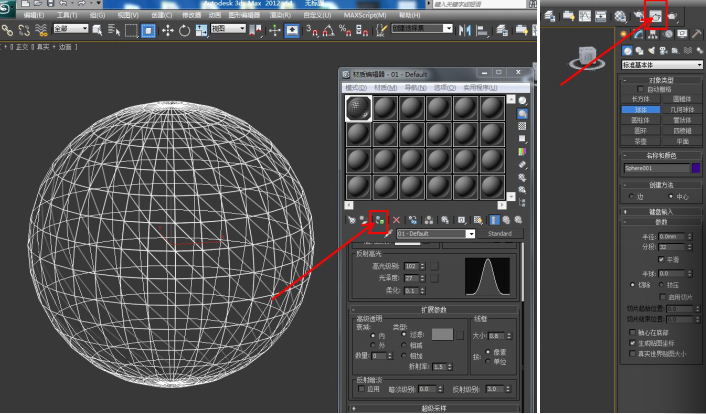Viewport: 706px width, 414px height.
Task: Click the 球体 object type button
Action: coord(641,109)
